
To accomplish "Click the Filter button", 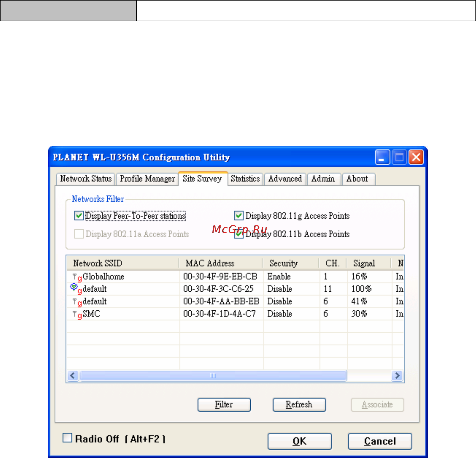I will pos(224,405).
